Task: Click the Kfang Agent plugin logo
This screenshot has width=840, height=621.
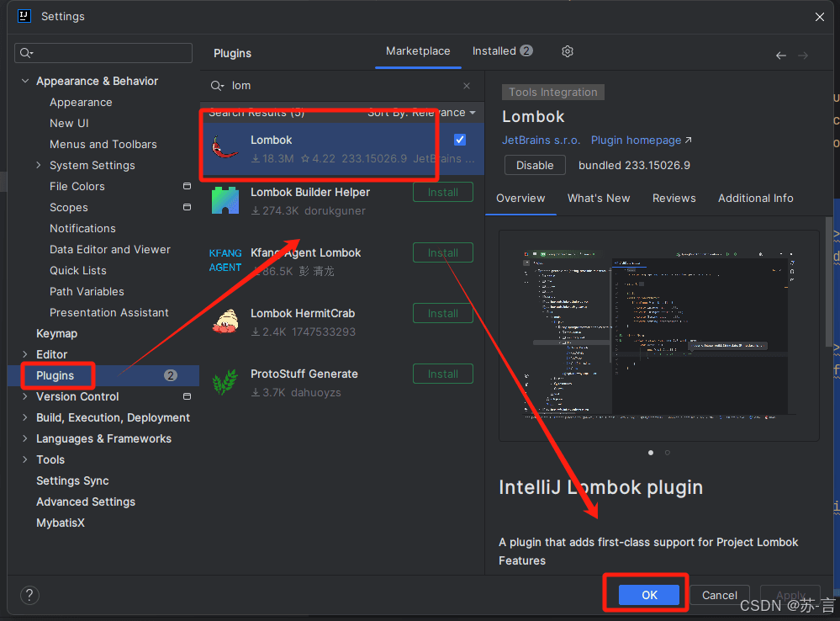Action: [x=225, y=260]
